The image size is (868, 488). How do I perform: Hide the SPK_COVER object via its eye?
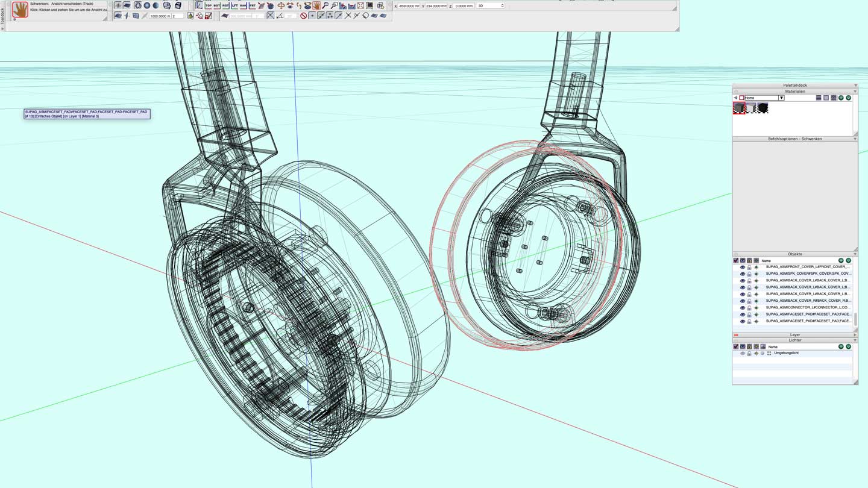pyautogui.click(x=743, y=274)
